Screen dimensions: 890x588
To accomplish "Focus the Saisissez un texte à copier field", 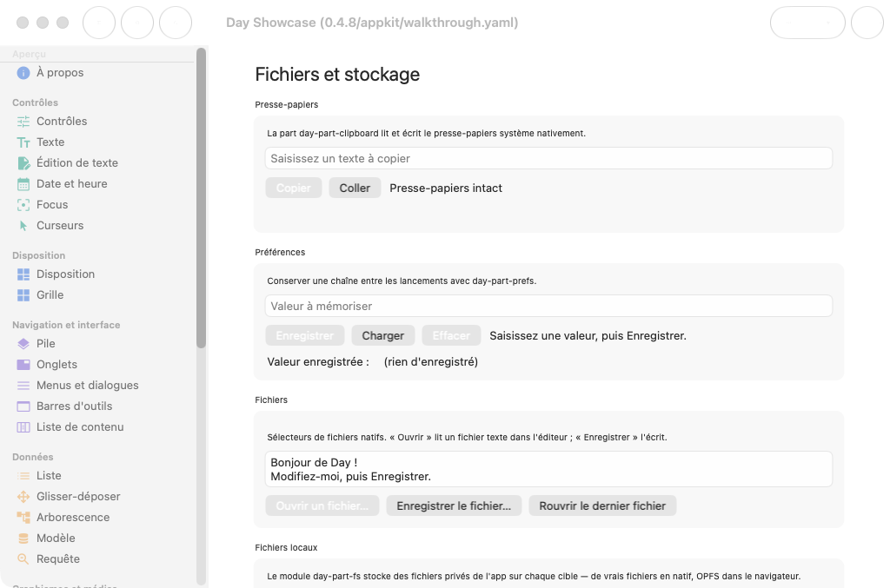I will coord(548,158).
